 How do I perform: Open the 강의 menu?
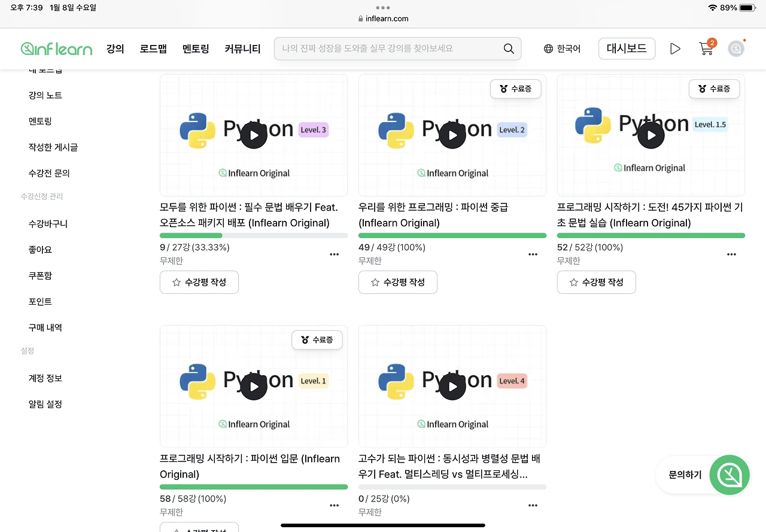pyautogui.click(x=115, y=49)
